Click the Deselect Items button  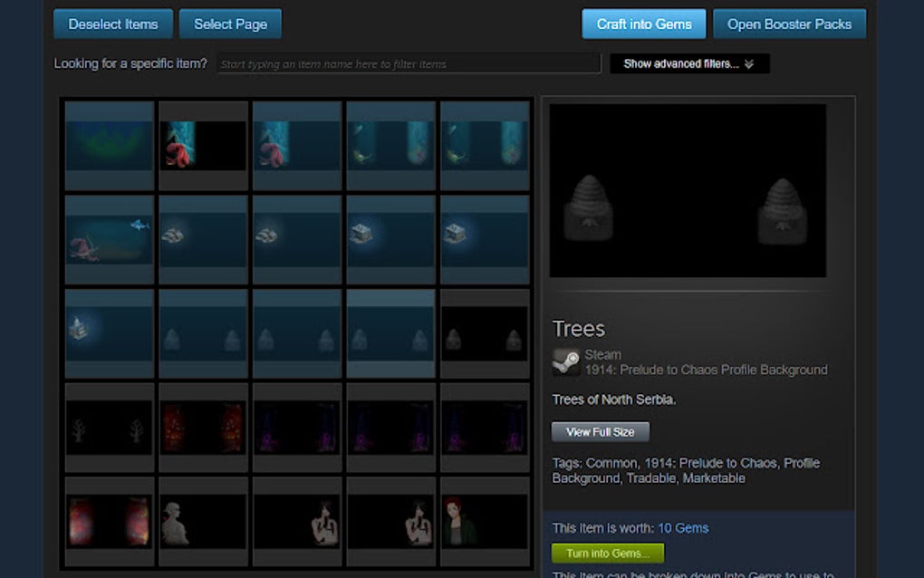(x=113, y=24)
